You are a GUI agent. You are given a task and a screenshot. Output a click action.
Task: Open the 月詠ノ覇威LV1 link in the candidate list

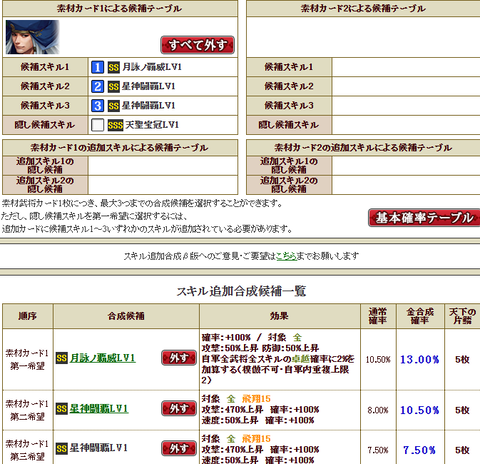click(102, 358)
